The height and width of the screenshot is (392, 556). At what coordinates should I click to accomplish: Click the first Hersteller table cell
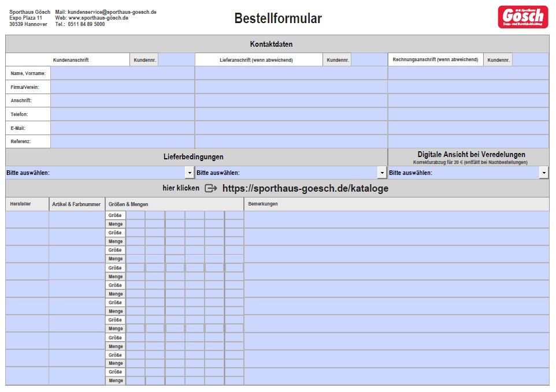[27, 219]
